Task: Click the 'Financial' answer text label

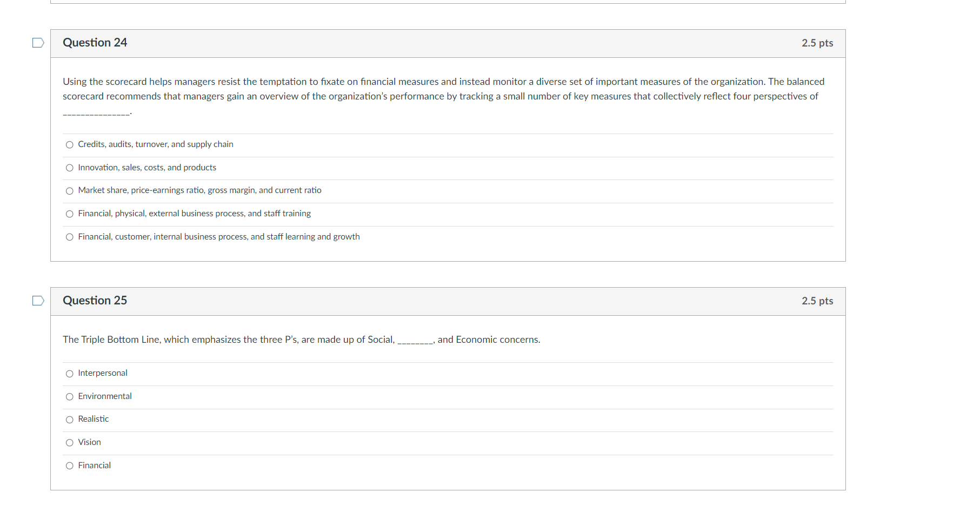Action: tap(95, 466)
